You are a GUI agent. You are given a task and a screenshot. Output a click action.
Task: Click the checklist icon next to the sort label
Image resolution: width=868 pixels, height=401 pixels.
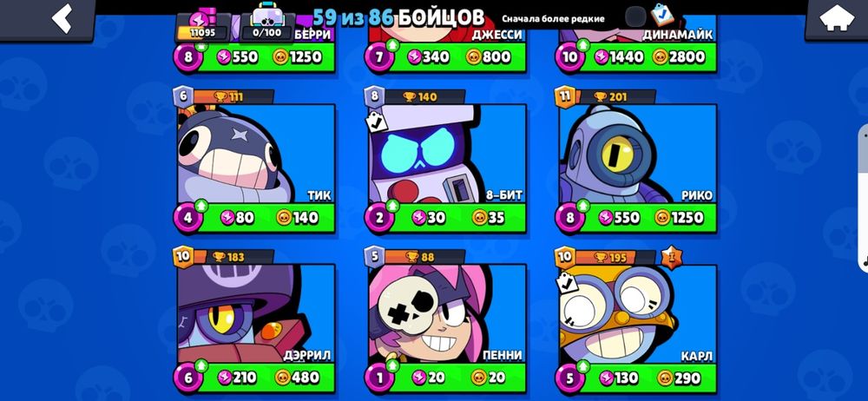[x=661, y=16]
